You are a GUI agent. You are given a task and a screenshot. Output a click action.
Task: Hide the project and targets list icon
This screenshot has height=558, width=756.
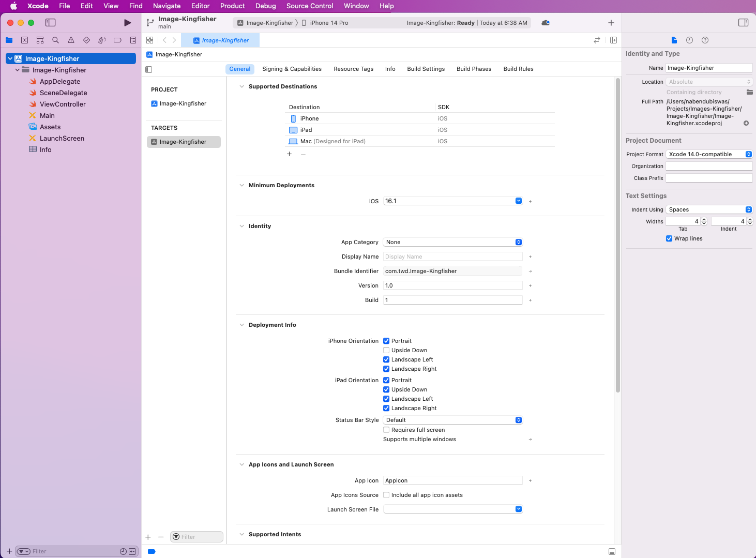149,69
